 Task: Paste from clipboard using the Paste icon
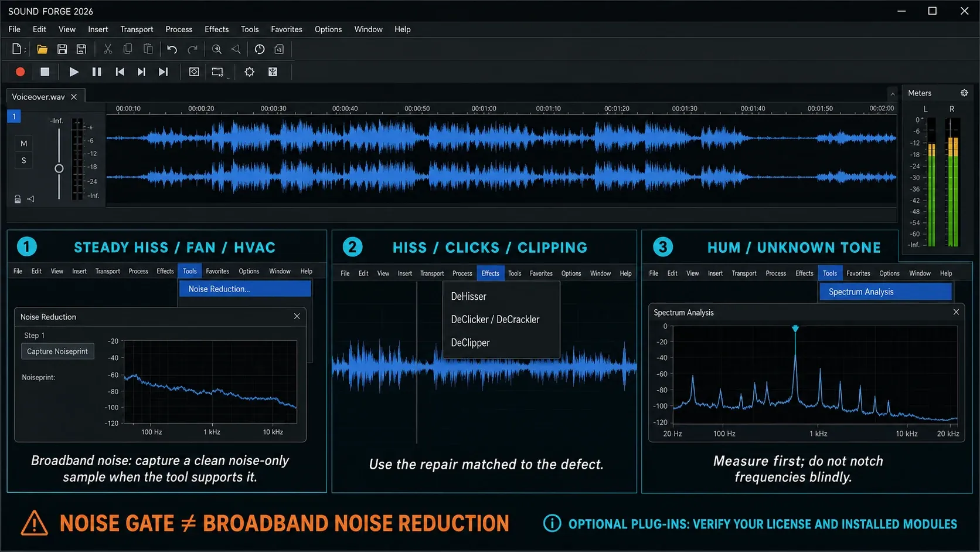tap(148, 49)
